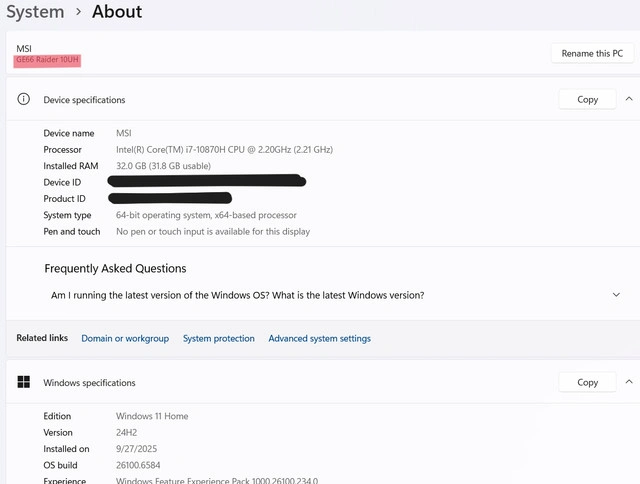Click the Frequently Asked Questions heading

pos(115,269)
